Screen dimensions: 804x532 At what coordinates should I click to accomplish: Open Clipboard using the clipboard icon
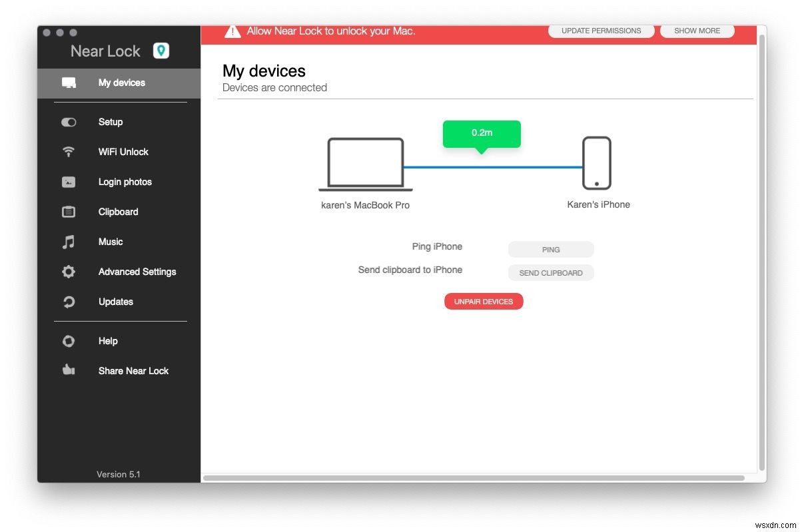pyautogui.click(x=69, y=211)
